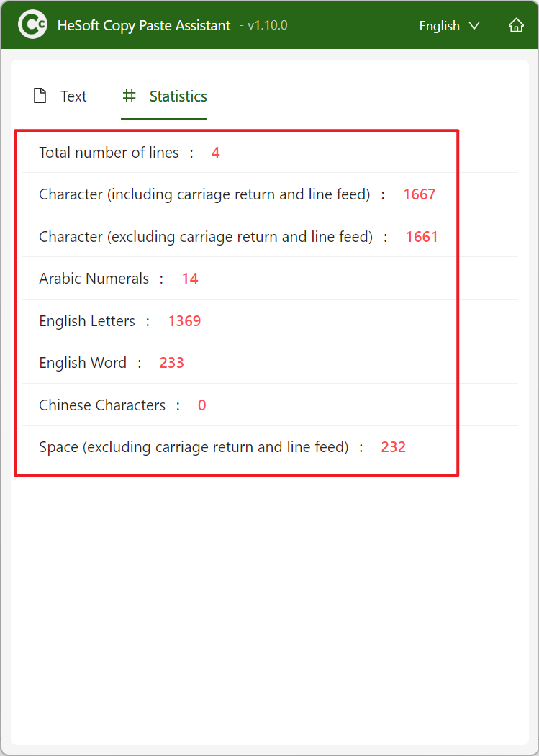Select the Statistics tab
The height and width of the screenshot is (756, 539).
178,96
